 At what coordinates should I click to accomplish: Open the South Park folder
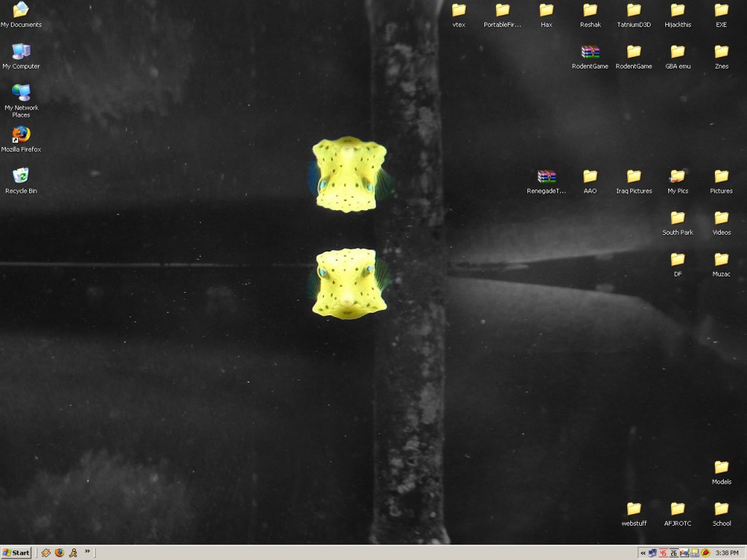[678, 218]
